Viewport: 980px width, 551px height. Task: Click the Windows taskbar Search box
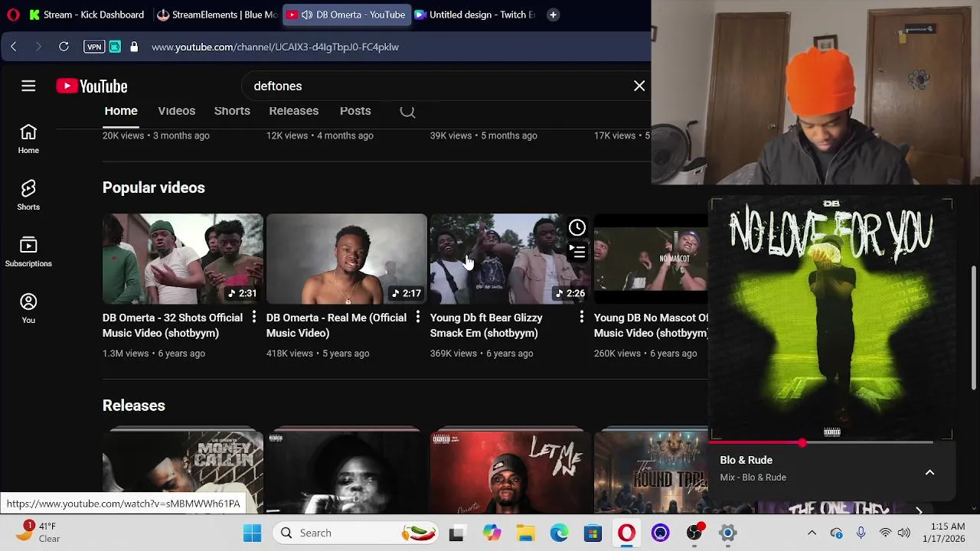point(356,533)
